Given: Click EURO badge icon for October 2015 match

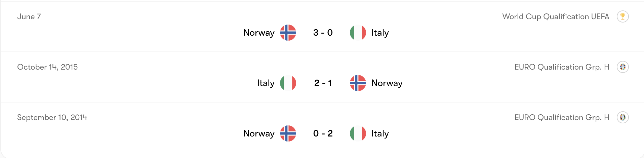Looking at the screenshot, I should [622, 67].
